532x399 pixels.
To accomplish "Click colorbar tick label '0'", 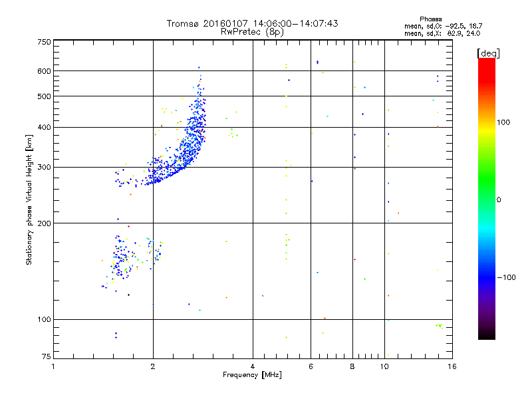I will pyautogui.click(x=498, y=200).
